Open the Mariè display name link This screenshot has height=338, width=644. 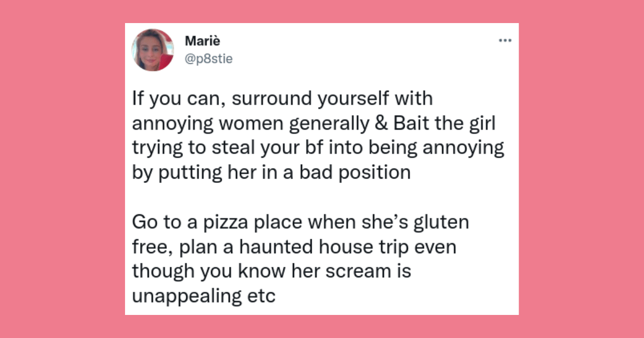(x=201, y=41)
